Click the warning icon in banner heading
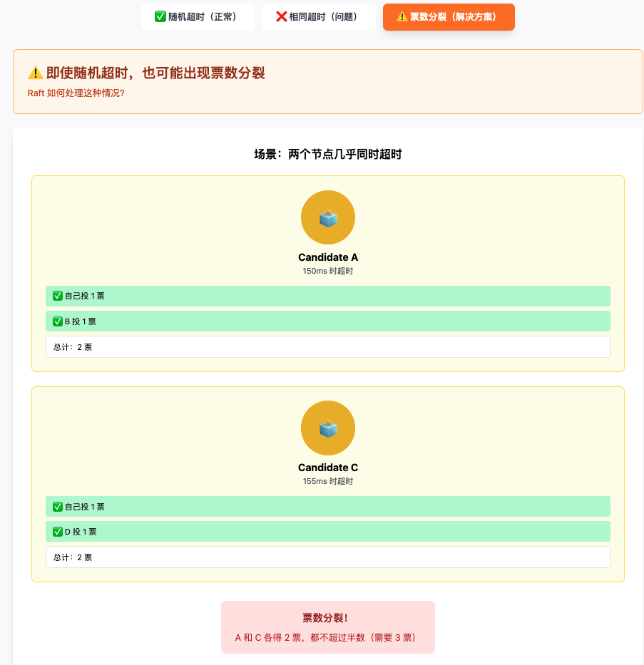Image resolution: width=644 pixels, height=665 pixels. coord(36,73)
